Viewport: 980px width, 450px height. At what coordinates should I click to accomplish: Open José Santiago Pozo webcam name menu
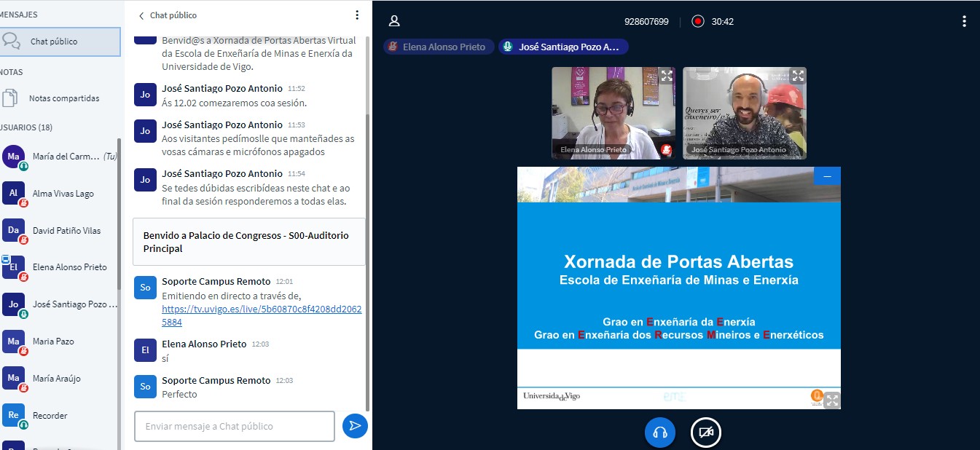coord(739,150)
